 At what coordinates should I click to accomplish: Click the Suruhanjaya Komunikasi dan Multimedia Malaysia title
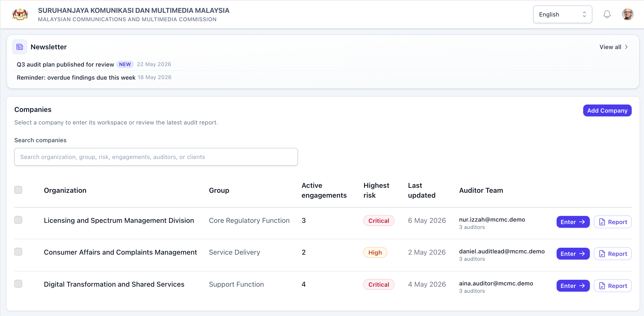[133, 11]
